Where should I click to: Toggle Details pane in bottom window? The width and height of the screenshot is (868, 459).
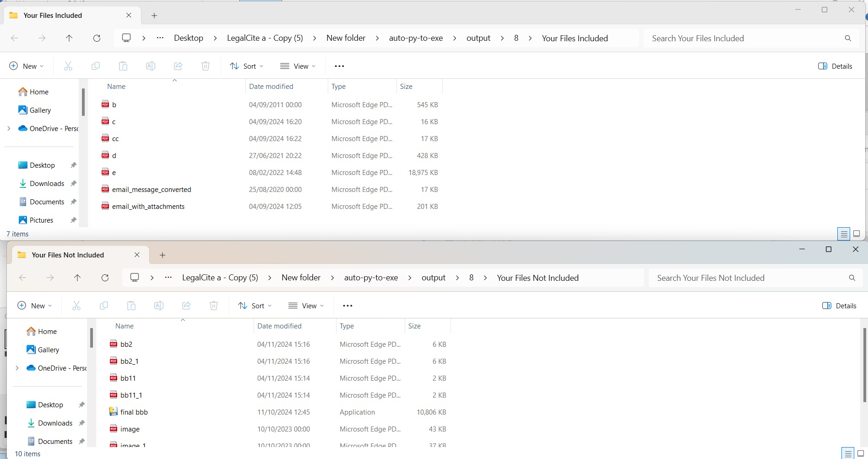[x=839, y=306]
